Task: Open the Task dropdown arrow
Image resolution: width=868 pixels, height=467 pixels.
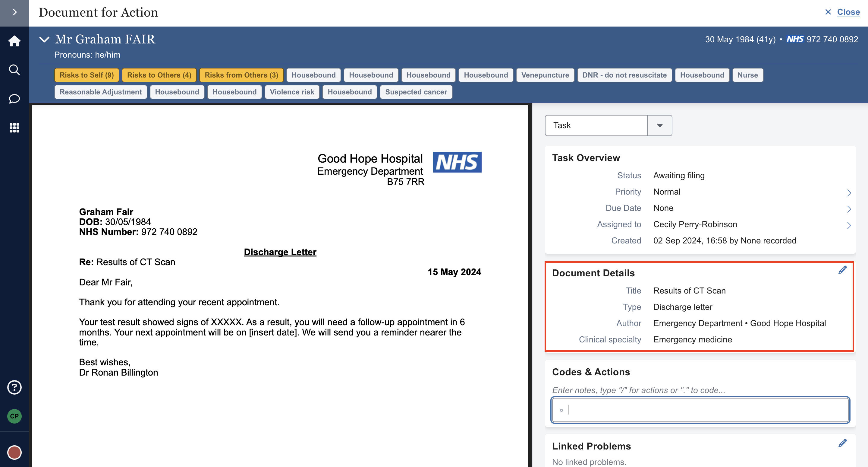Action: tap(659, 125)
